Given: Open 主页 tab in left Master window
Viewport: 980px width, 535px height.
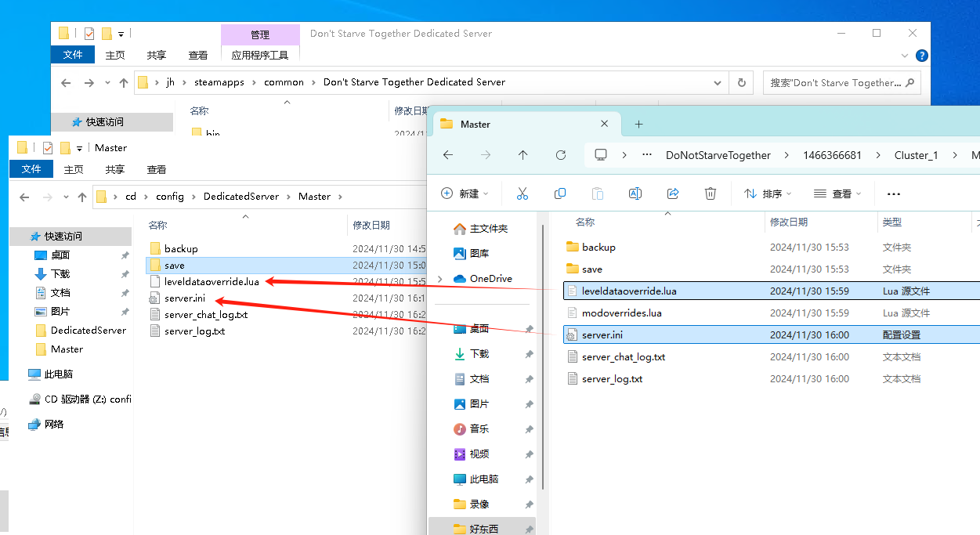Looking at the screenshot, I should coord(74,169).
